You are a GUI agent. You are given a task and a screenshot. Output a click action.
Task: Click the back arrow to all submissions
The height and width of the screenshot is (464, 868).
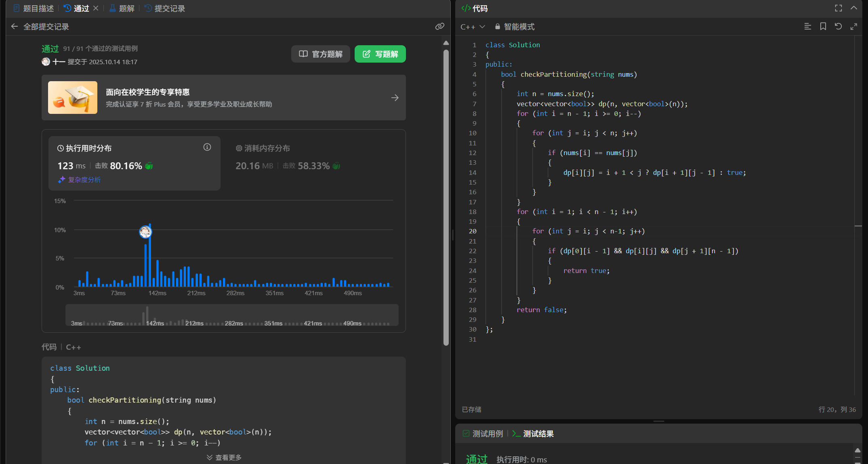[15, 27]
